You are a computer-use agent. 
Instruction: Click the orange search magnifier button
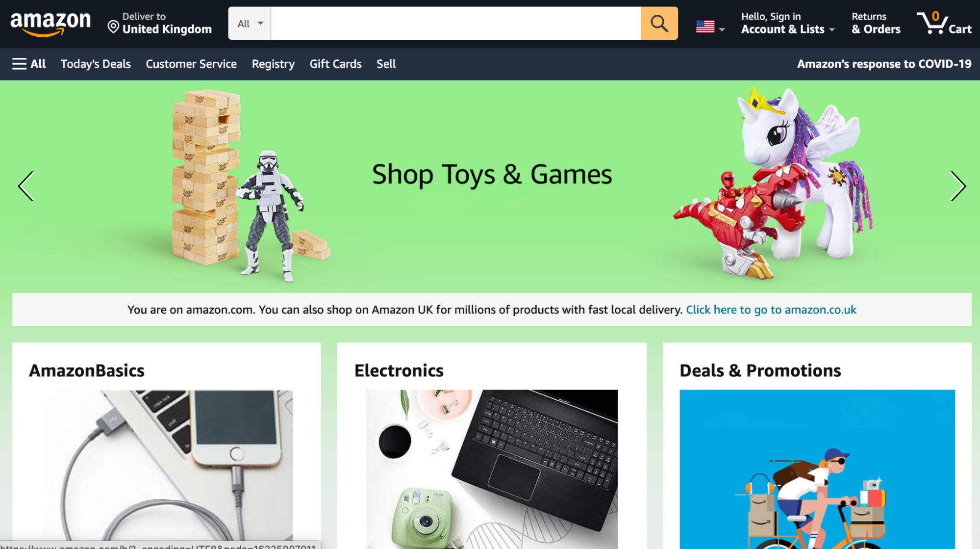coord(659,23)
